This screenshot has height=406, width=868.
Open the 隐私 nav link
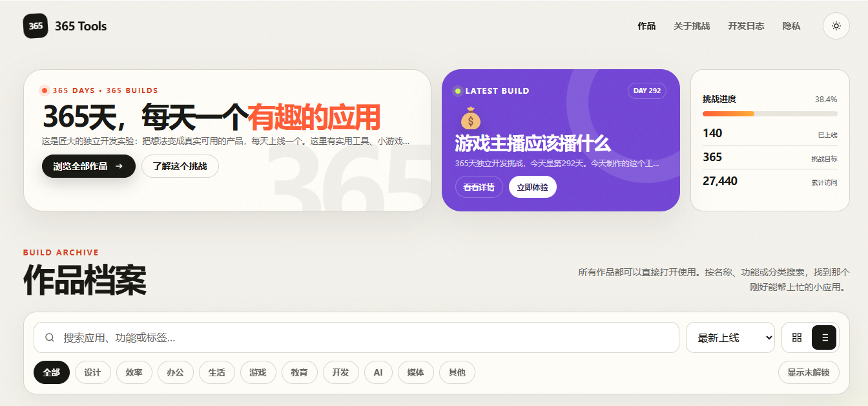[791, 26]
